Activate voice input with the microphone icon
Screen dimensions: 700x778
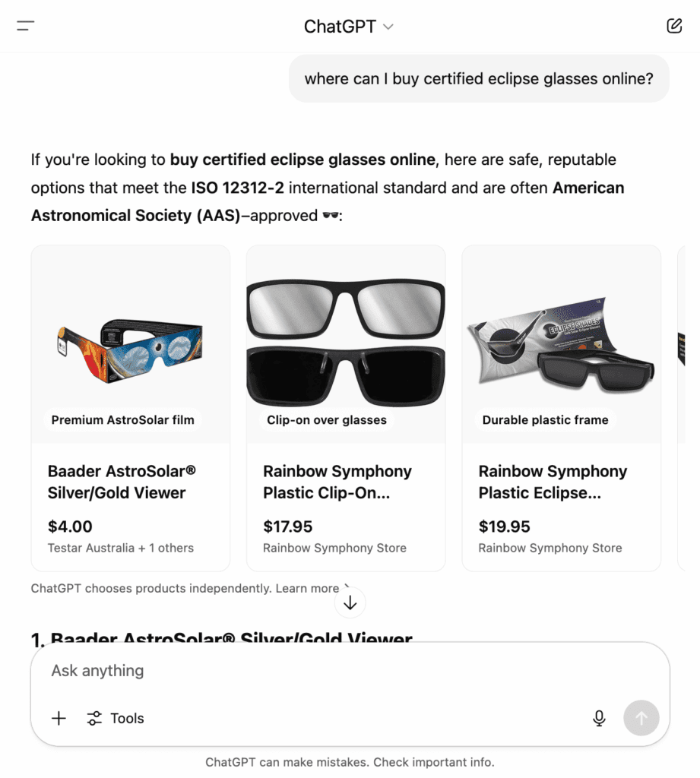tap(598, 718)
